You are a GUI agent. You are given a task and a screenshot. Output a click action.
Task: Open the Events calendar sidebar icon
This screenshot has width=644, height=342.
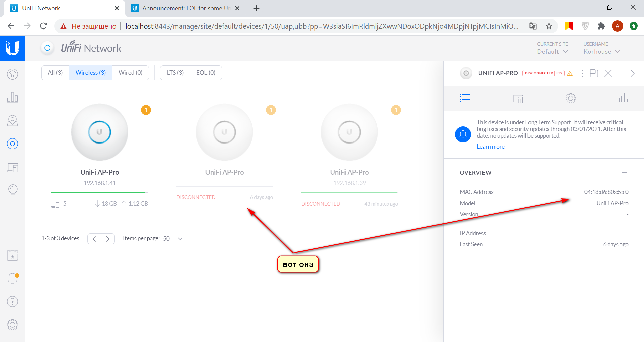[x=12, y=255]
